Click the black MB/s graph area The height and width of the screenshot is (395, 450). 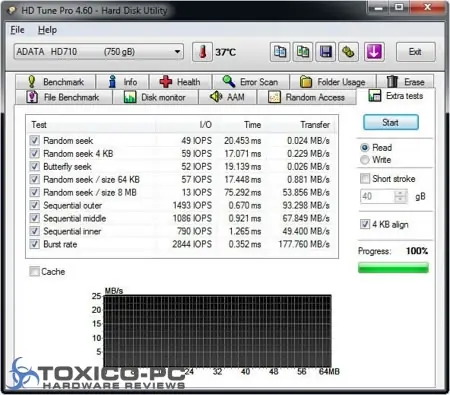[x=217, y=331]
